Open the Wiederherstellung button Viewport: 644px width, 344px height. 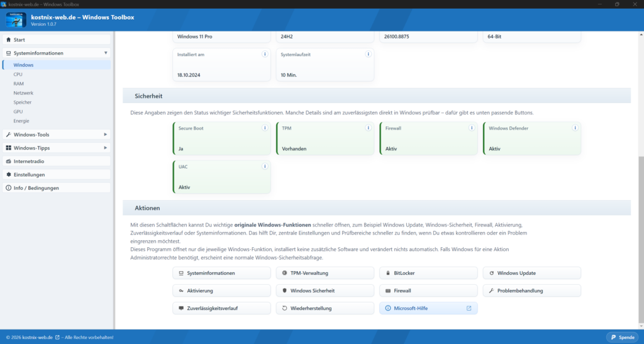click(325, 308)
